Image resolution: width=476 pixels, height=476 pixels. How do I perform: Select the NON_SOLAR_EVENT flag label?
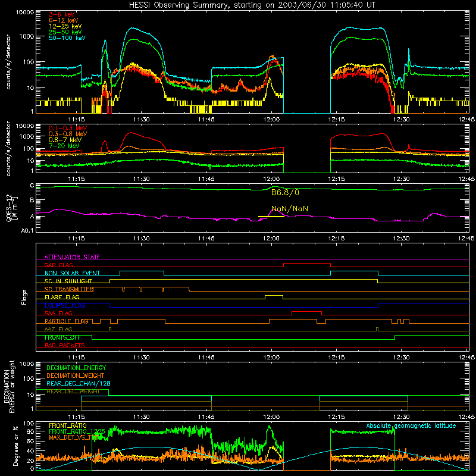tap(72, 273)
